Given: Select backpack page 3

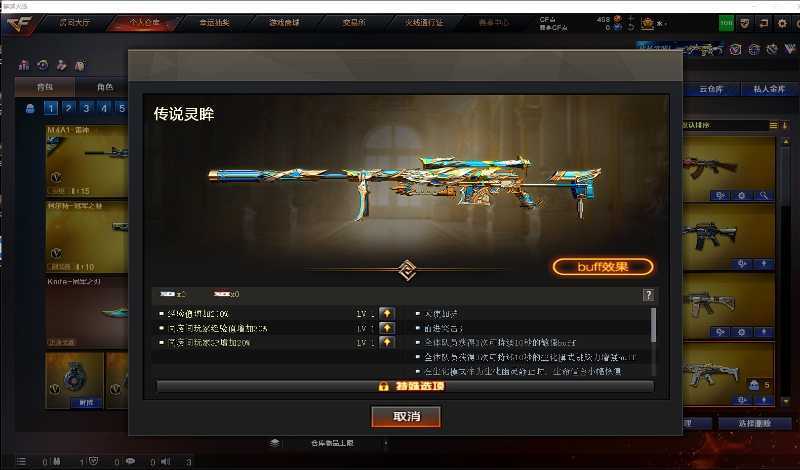Looking at the screenshot, I should pyautogui.click(x=86, y=108).
